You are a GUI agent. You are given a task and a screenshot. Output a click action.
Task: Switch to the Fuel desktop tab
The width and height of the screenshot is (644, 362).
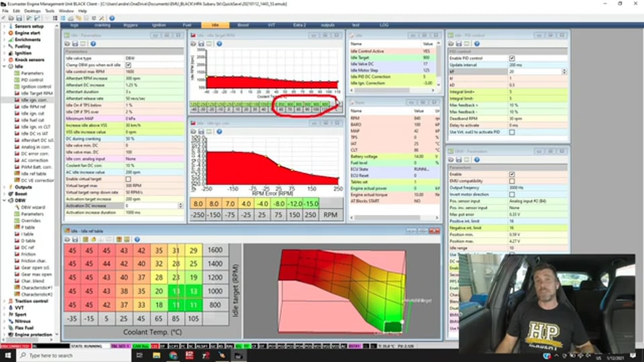click(x=187, y=25)
